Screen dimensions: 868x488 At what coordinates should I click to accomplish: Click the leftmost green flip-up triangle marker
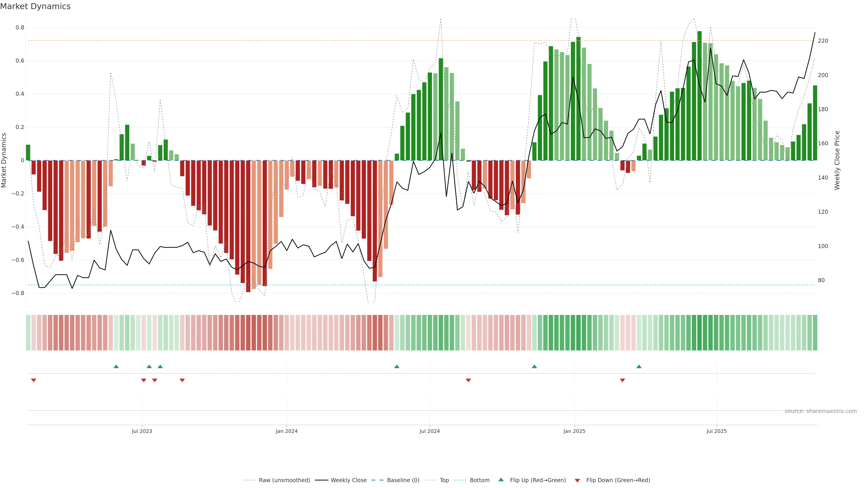click(x=116, y=366)
